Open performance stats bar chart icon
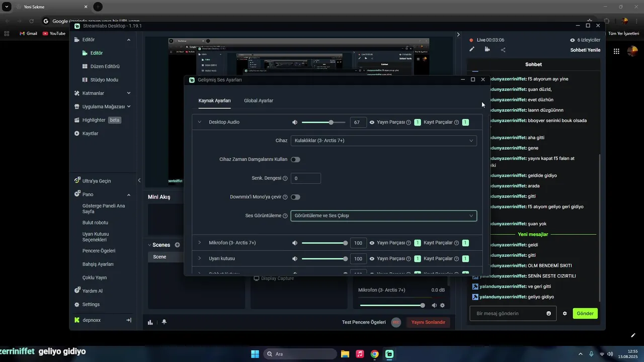The height and width of the screenshot is (362, 644). 150,322
